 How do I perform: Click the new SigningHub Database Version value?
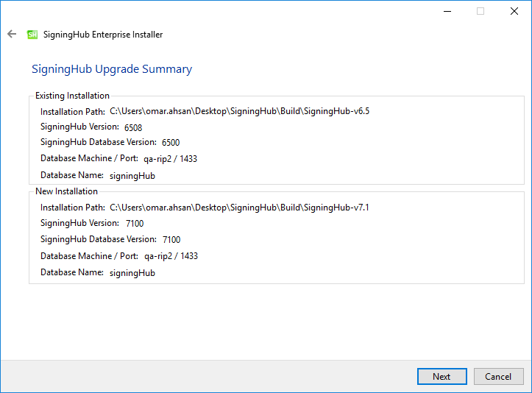pyautogui.click(x=171, y=240)
